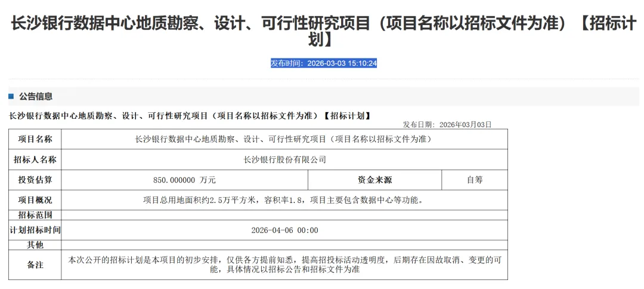Click the 项目总用地面积约2.5万平方米 description

click(284, 201)
